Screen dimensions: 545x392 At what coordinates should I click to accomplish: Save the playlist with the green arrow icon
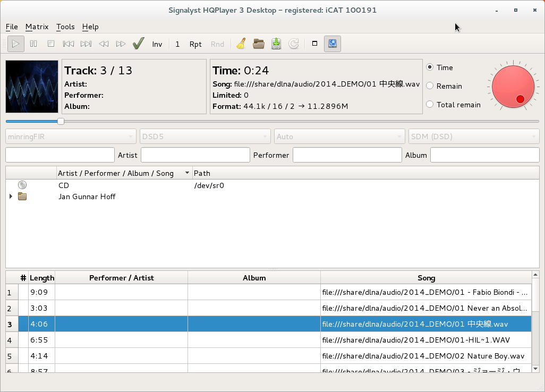point(276,44)
